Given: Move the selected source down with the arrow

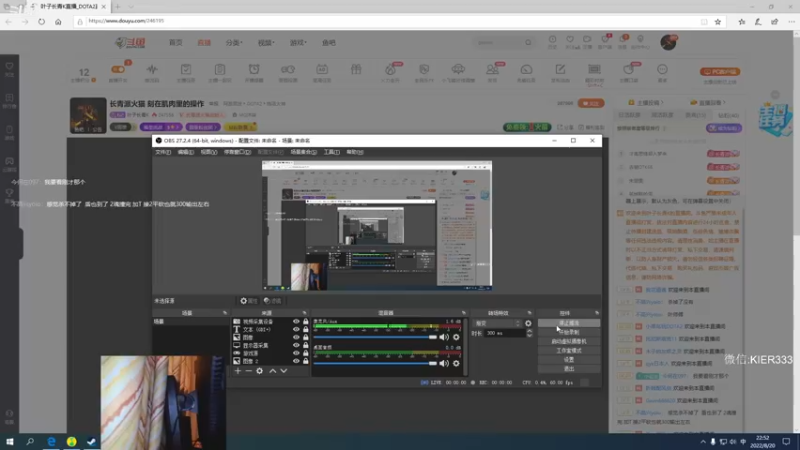Looking at the screenshot, I should click(x=284, y=371).
